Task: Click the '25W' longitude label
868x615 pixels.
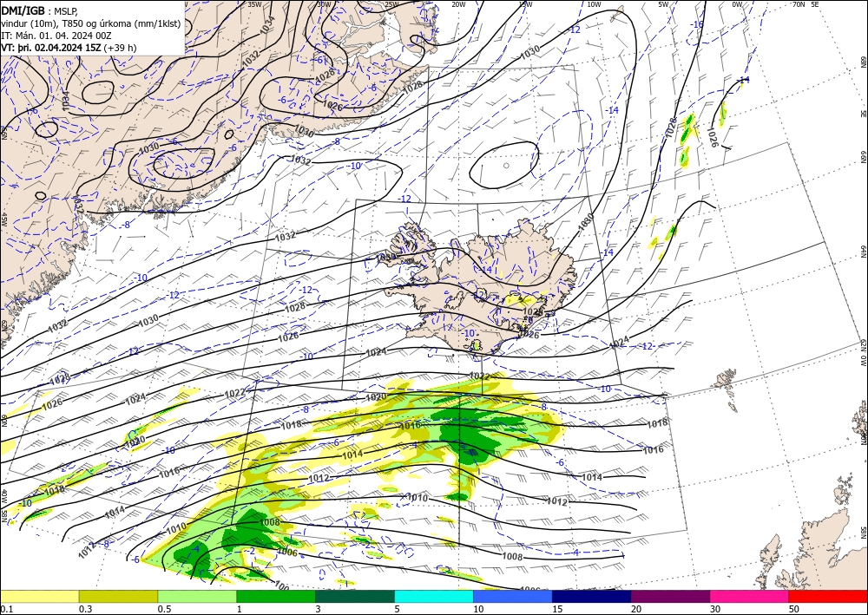Action: click(x=391, y=4)
